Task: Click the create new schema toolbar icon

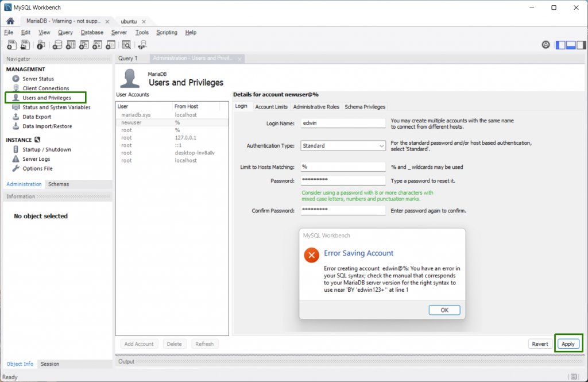Action: tap(57, 45)
